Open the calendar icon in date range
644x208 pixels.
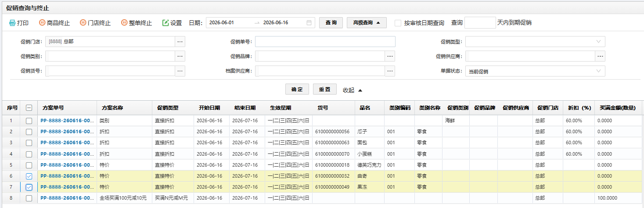point(309,23)
